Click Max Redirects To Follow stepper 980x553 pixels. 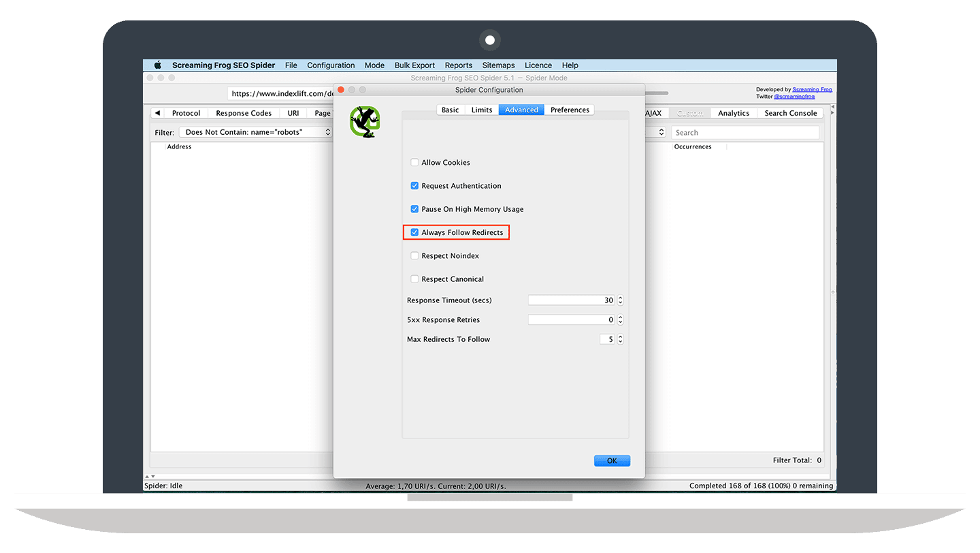click(x=620, y=339)
